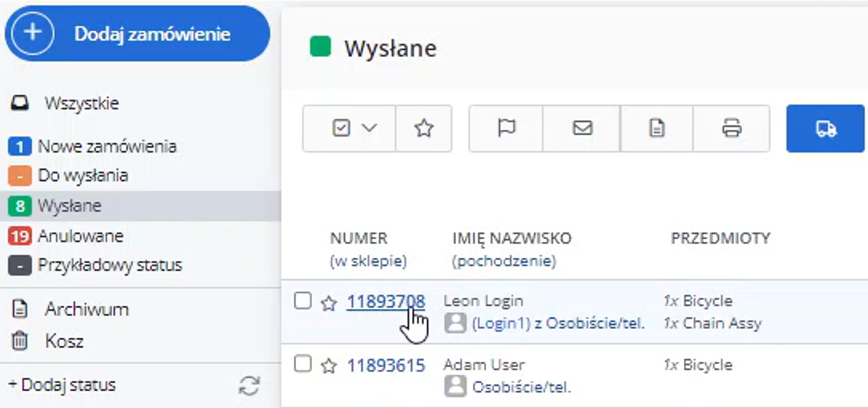Screen dimensions: 868x408
Task: Click the plus icon in Dodaj zamówienie
Action: [33, 33]
